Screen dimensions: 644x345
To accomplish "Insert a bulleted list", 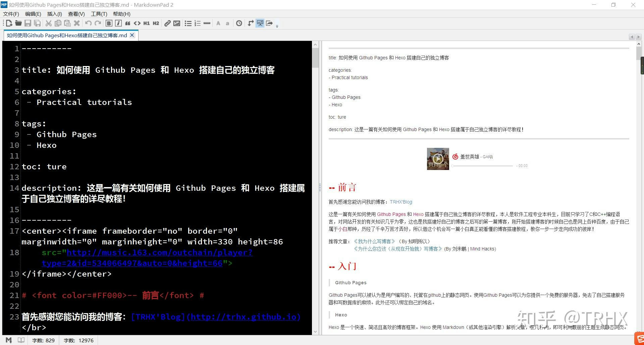I will click(188, 23).
